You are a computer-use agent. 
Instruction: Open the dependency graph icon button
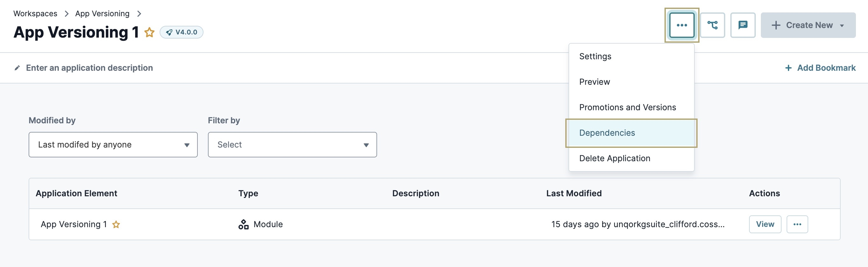[712, 25]
